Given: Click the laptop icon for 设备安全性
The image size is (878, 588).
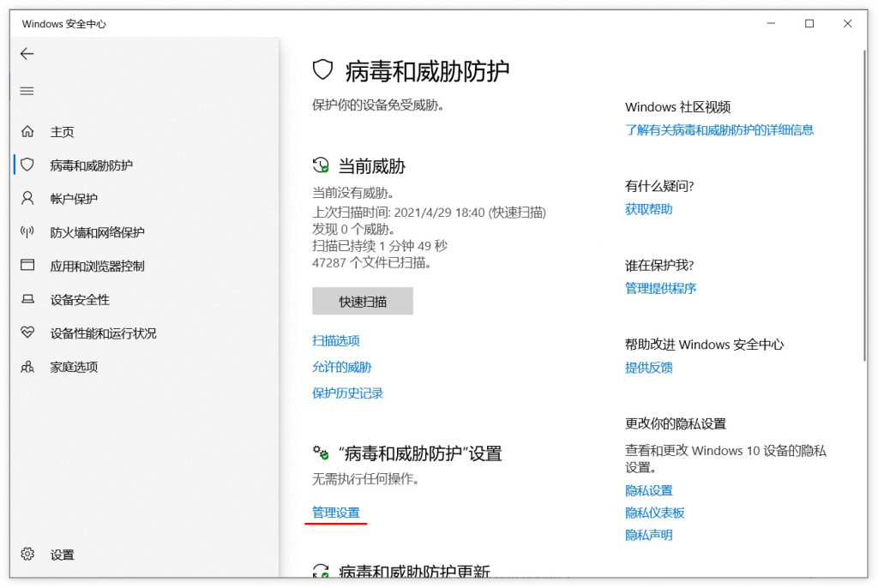Looking at the screenshot, I should (x=27, y=300).
